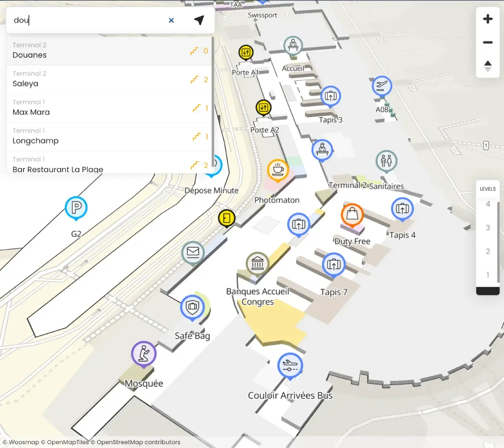
Task: Click the Congres label
Action: click(x=257, y=302)
